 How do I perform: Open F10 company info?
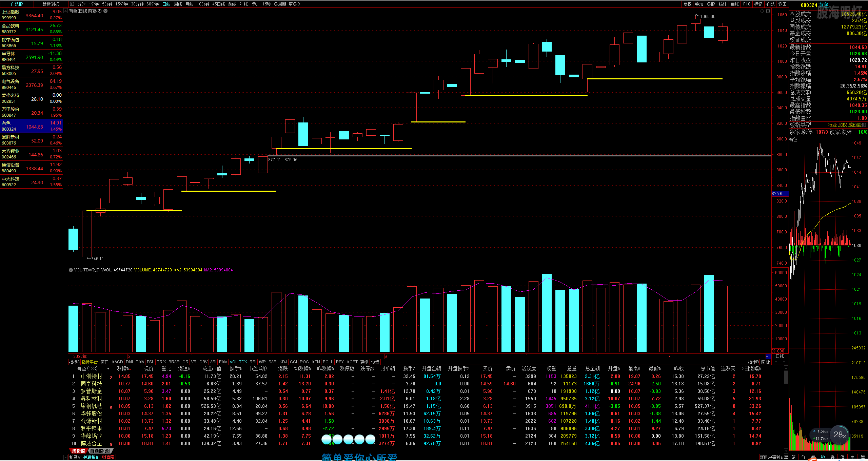(747, 4)
